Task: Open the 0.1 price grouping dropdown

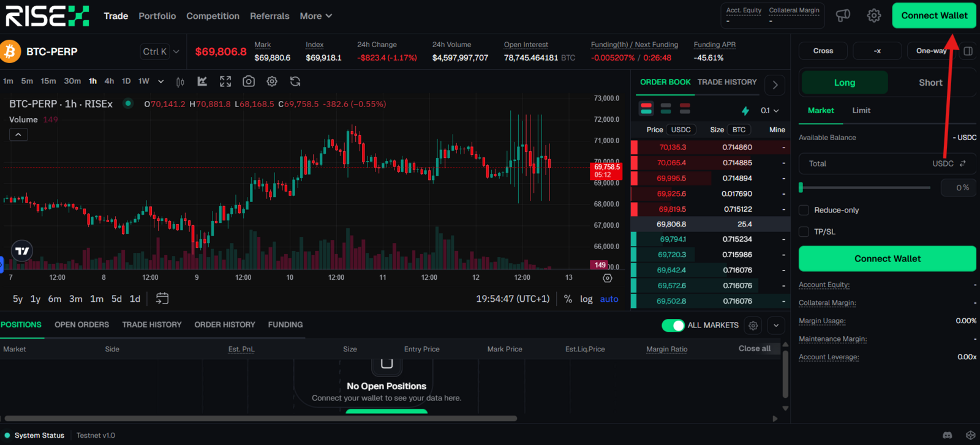Action: click(770, 111)
